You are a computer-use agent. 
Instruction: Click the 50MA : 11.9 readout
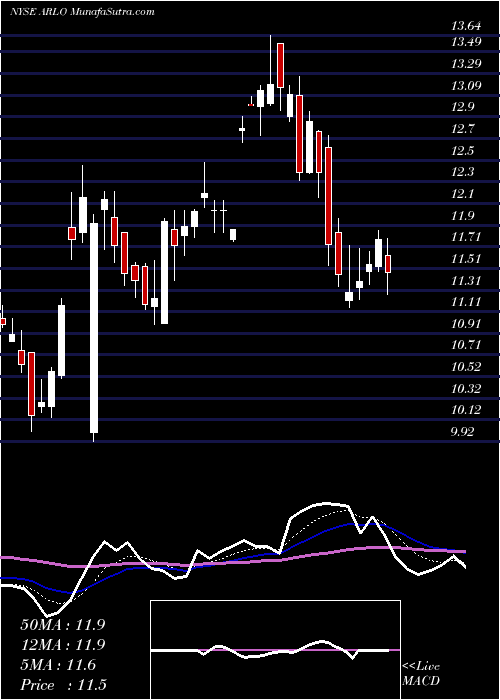coord(62,625)
